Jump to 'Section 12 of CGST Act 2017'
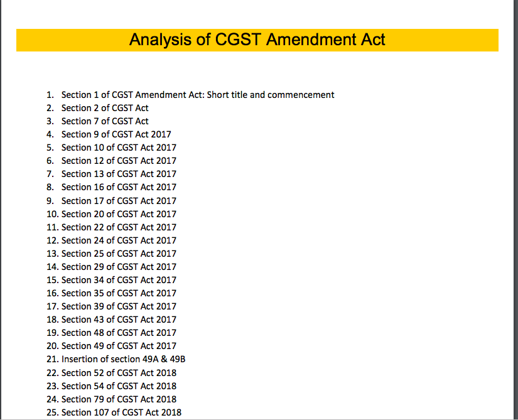 119,161
